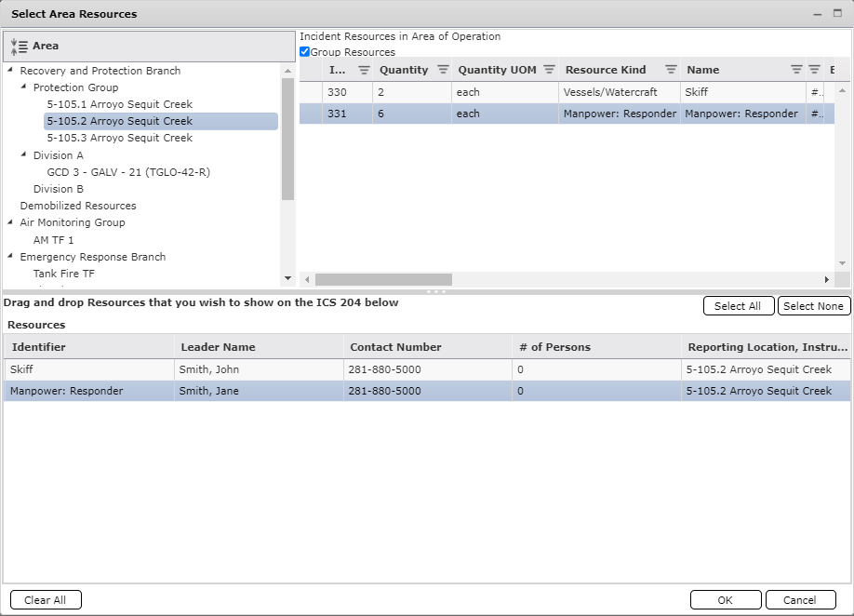
Task: Collapse the Recovery and Protection Branch node
Action: tap(10, 71)
